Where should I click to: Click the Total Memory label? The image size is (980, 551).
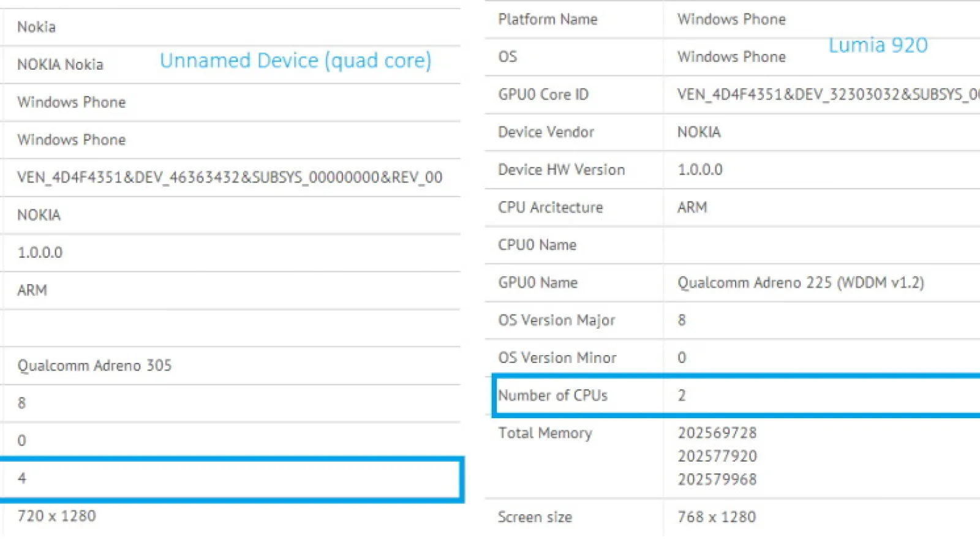pos(545,433)
